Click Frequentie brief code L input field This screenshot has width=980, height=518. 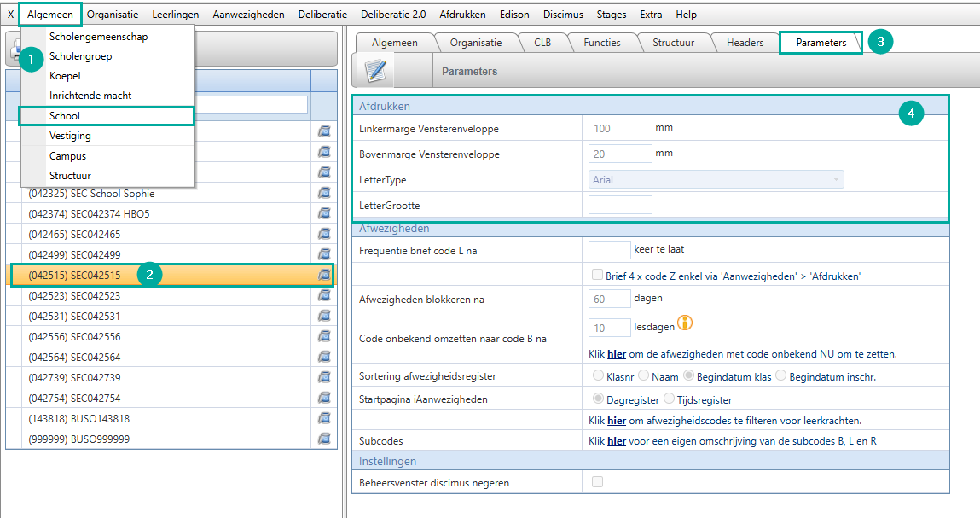tap(609, 250)
